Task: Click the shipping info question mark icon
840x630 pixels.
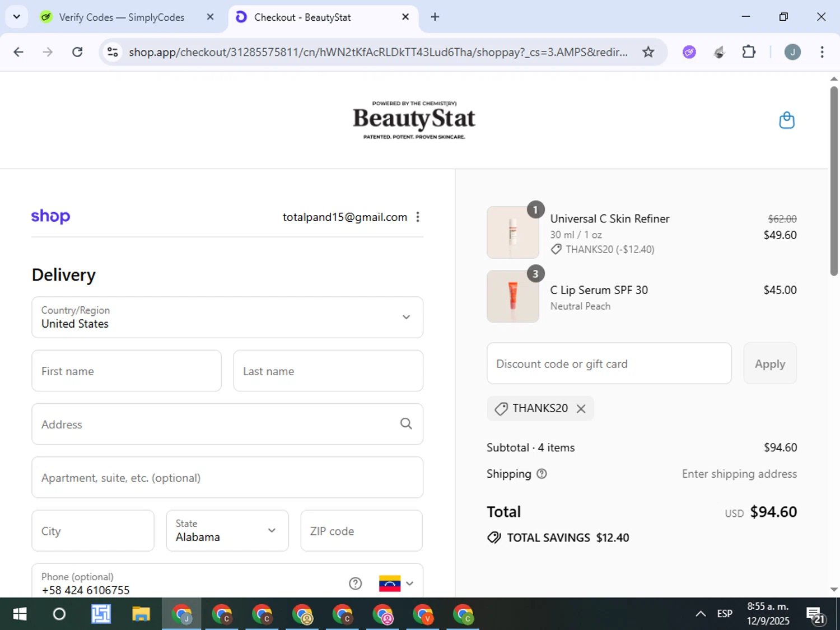Action: [x=542, y=474]
